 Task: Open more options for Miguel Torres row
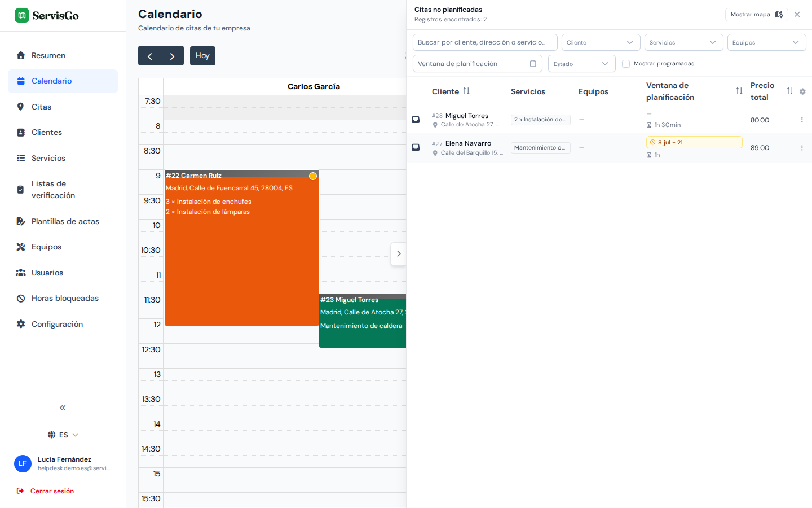click(802, 120)
